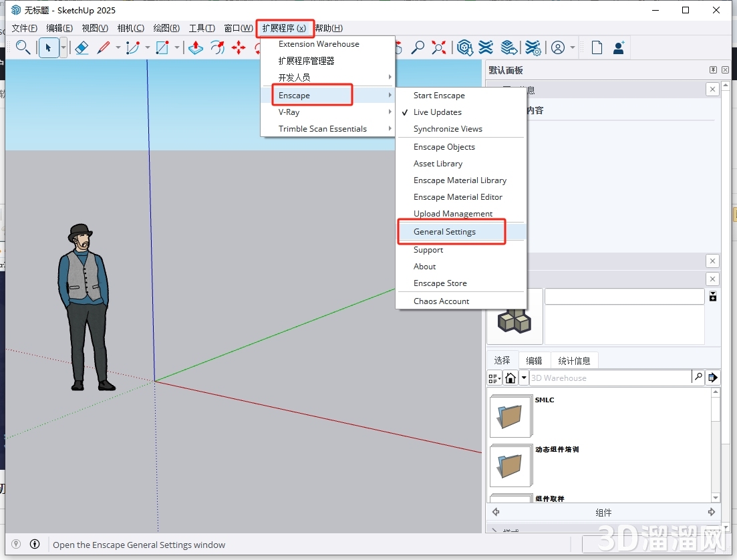This screenshot has height=560, width=737.
Task: Open the view options list icon dropdown
Action: pyautogui.click(x=494, y=378)
